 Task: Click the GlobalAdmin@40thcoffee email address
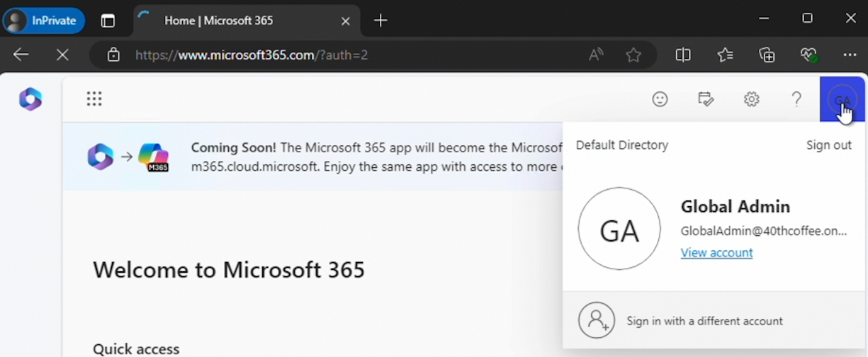[x=764, y=231]
